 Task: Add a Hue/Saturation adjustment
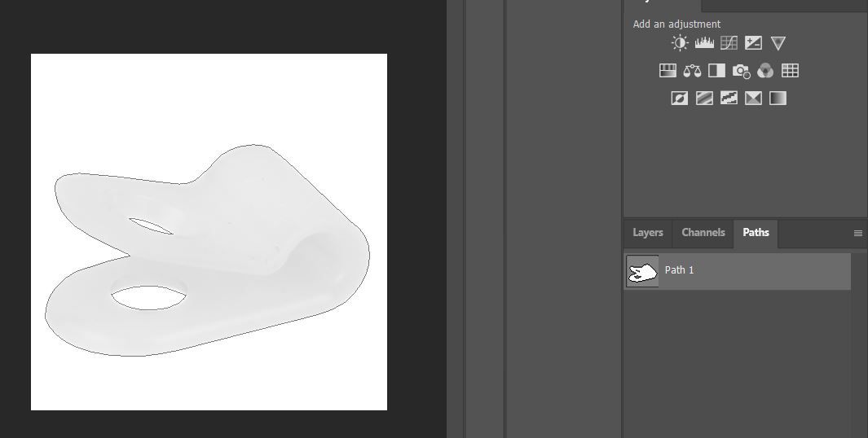(x=668, y=71)
